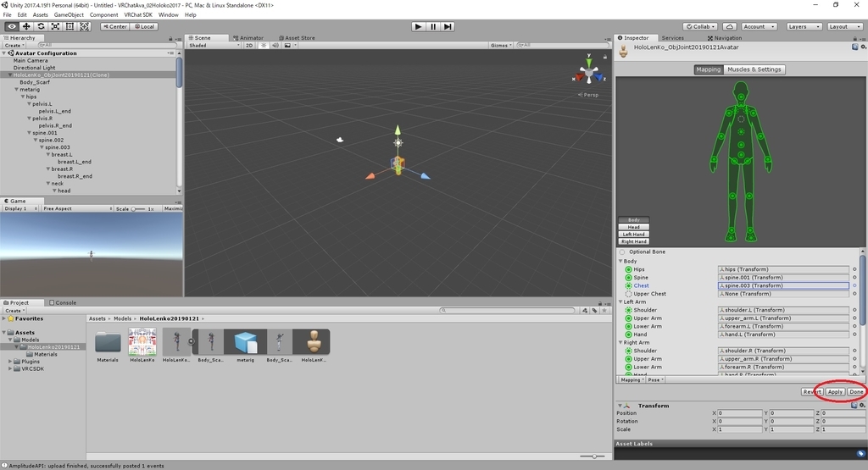Open the VRChat SDK menu
The image size is (868, 470).
(138, 15)
